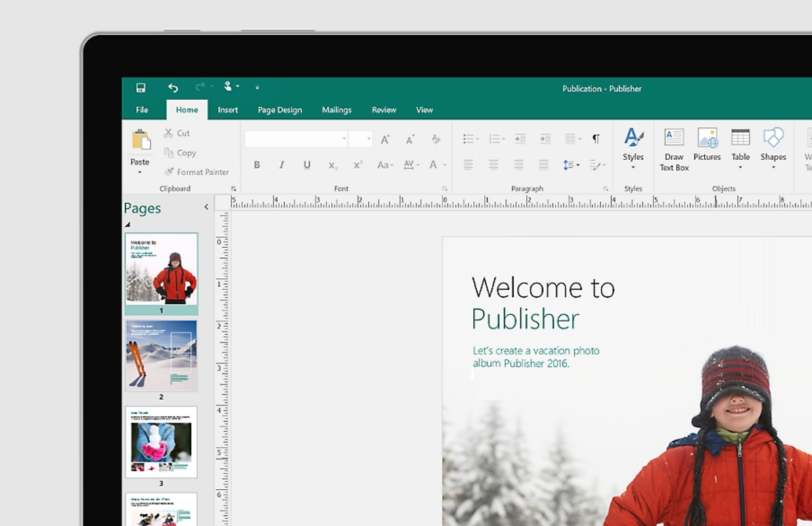The image size is (812, 526).
Task: Expand the Paste options arrow
Action: [x=140, y=172]
